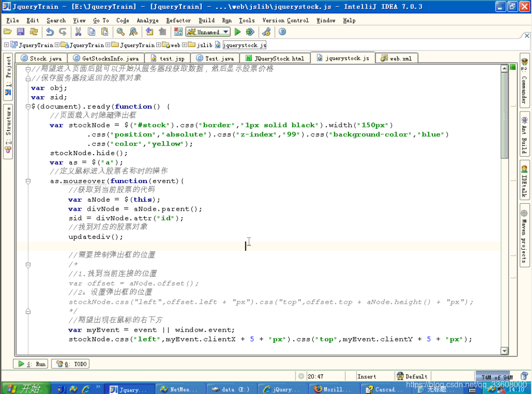Collapse the as.mouseover function fold marker
This screenshot has height=394, width=532.
pyautogui.click(x=28, y=181)
